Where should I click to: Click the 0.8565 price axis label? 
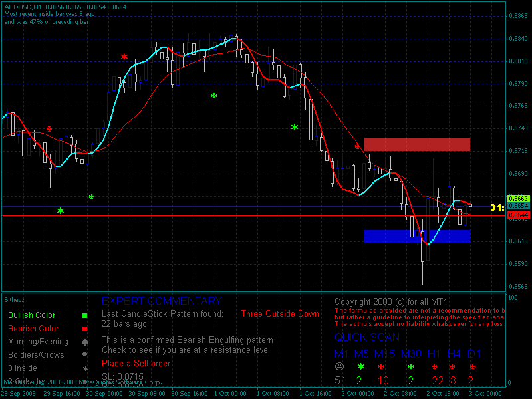519,287
